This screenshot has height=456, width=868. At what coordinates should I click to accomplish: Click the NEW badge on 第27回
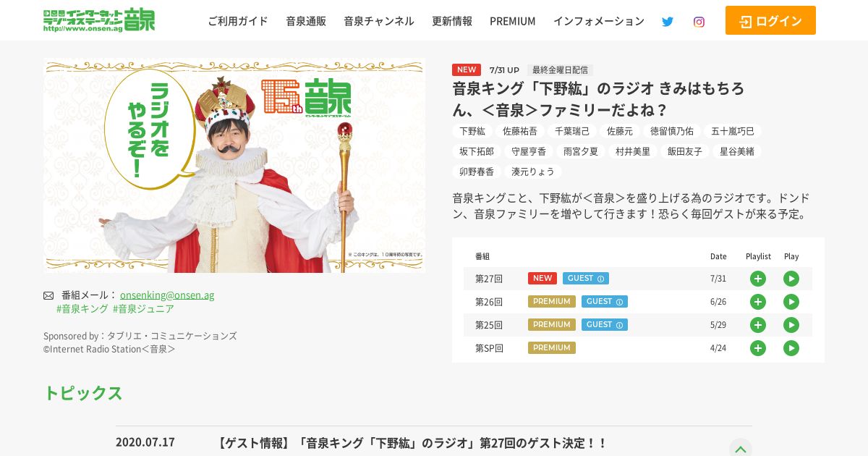pos(542,279)
